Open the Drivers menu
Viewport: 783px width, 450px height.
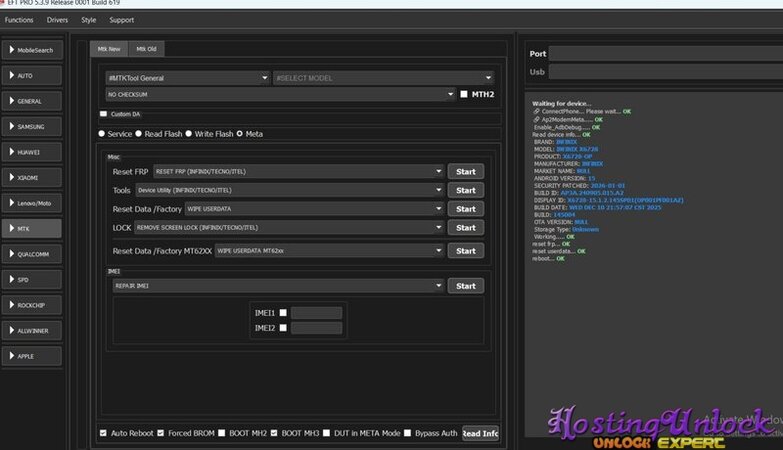pyautogui.click(x=58, y=20)
